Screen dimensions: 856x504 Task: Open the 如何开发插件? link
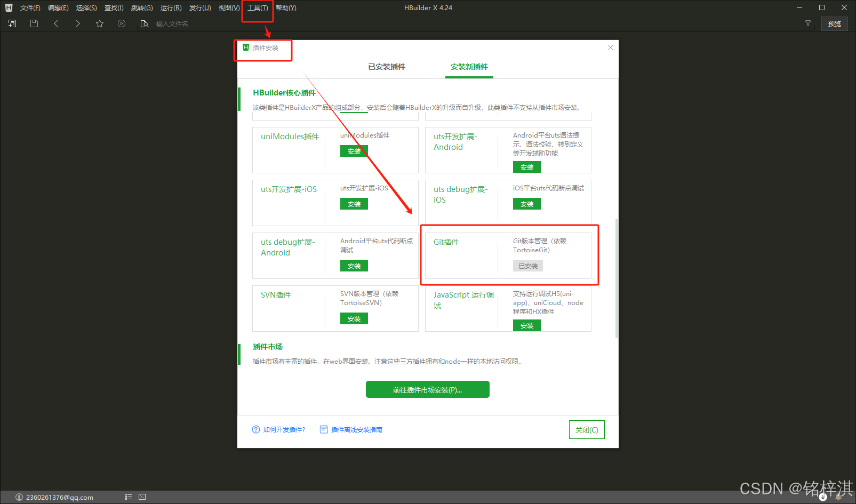pos(284,430)
